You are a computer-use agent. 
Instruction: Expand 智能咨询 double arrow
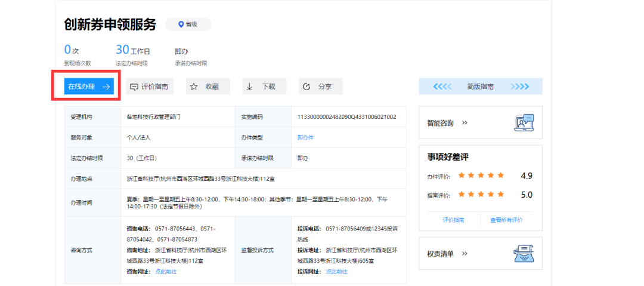pos(465,122)
